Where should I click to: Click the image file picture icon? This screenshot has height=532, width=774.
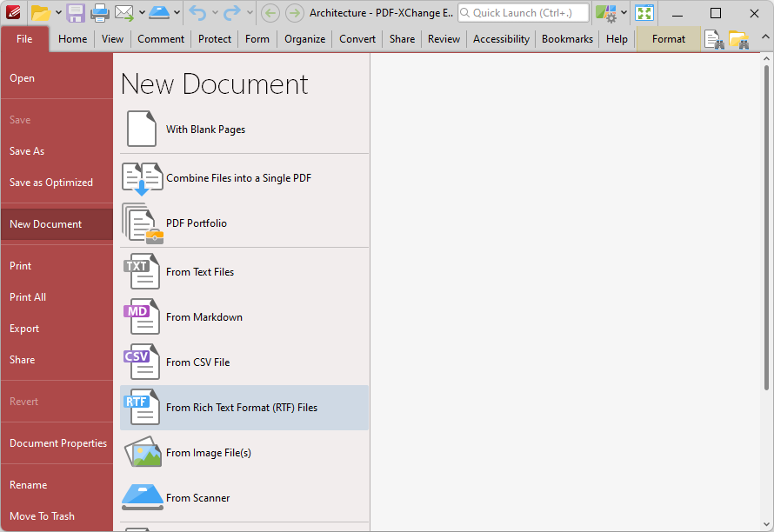143,451
